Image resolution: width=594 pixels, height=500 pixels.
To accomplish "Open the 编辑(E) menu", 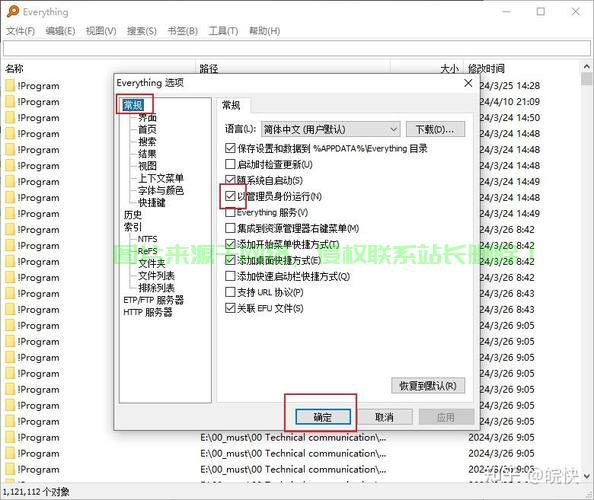I will [60, 31].
